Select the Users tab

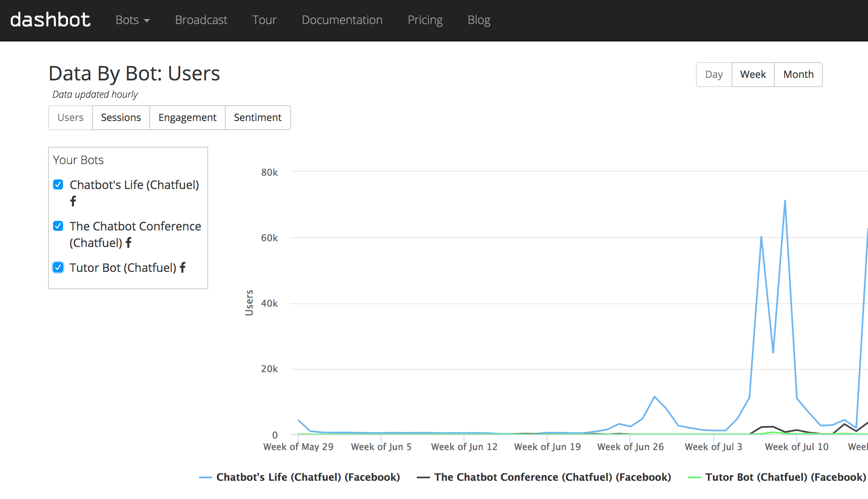(71, 118)
